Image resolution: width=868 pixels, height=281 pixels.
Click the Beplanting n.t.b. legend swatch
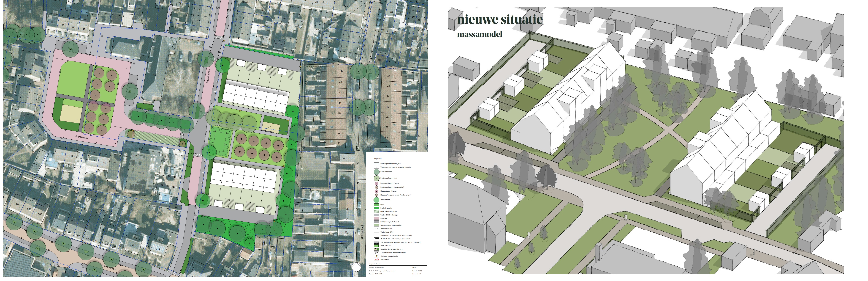click(377, 208)
